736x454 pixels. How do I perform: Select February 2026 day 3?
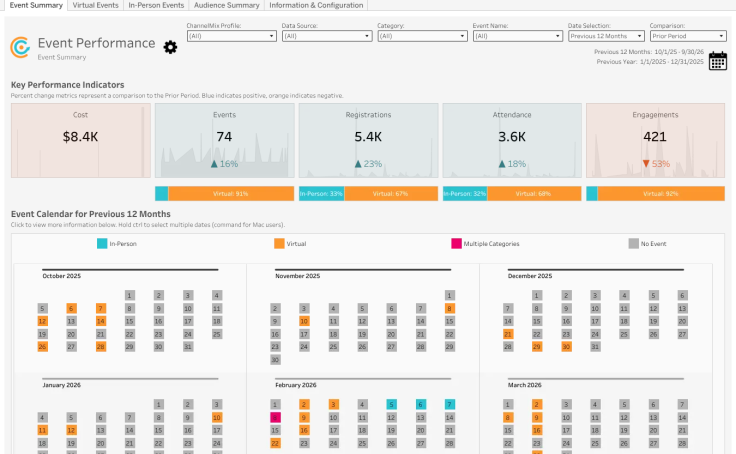333,404
